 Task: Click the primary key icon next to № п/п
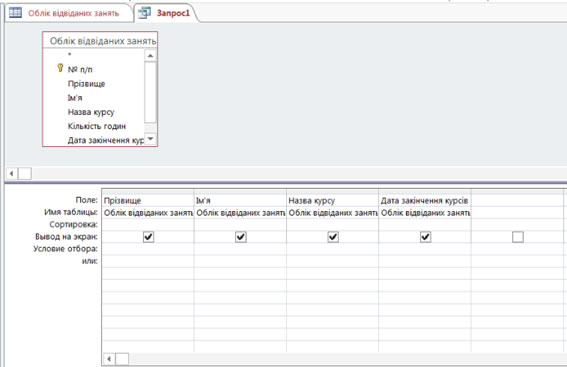(x=60, y=68)
